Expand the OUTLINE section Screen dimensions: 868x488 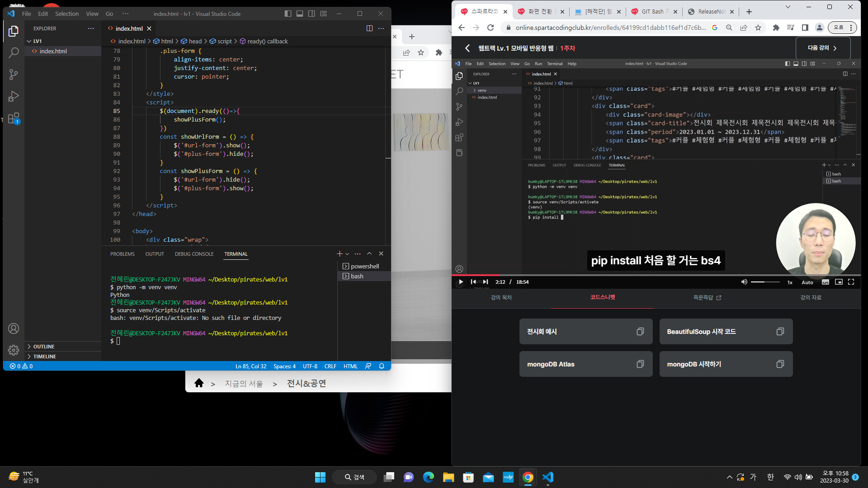(x=63, y=347)
